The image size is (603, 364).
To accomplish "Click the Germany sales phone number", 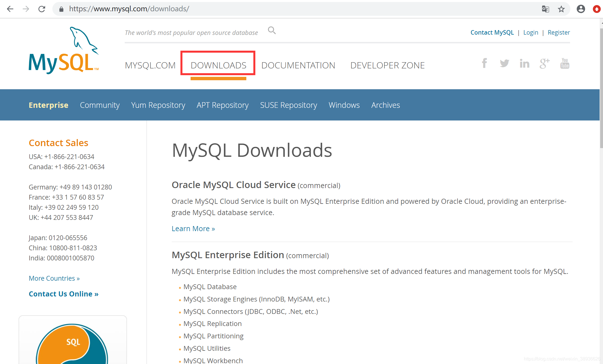I will (x=86, y=187).
